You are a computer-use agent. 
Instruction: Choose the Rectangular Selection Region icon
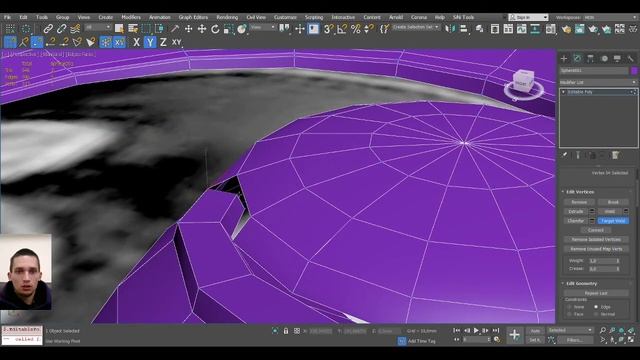pos(146,29)
